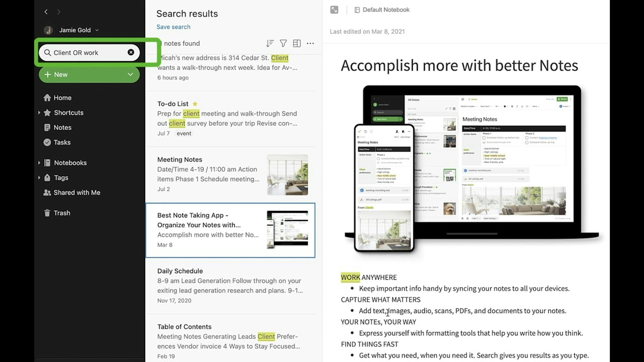This screenshot has width=644, height=362.
Task: Click the back navigation arrow
Action: (46, 12)
